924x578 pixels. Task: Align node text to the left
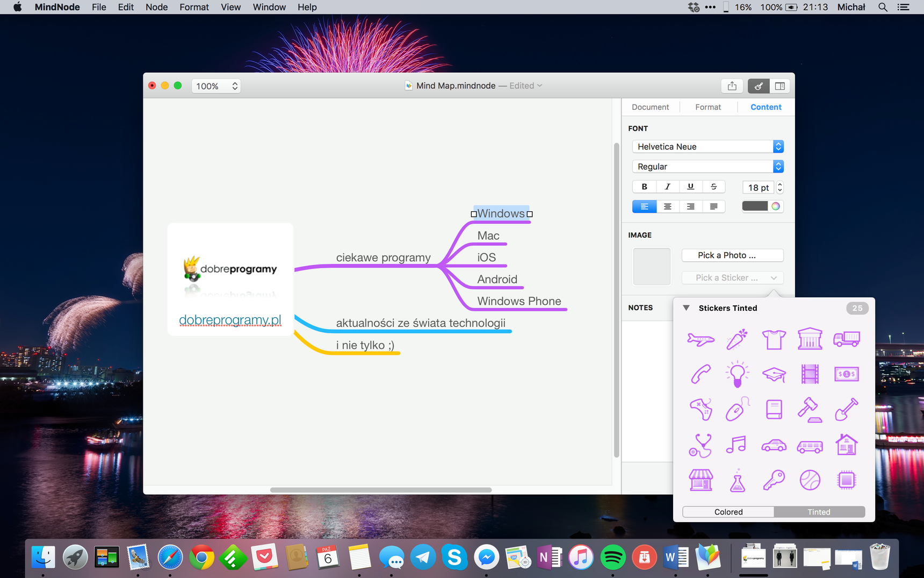pyautogui.click(x=644, y=206)
